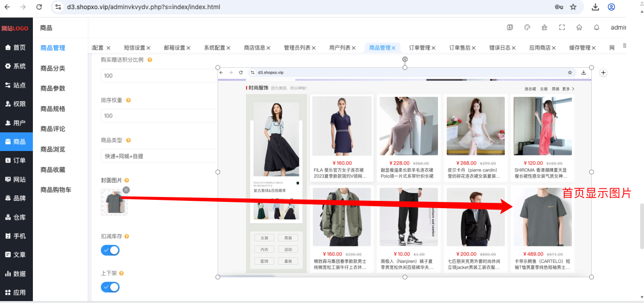Click the plus button beside the embedded screenshot
Viewport: 644px width, 303px height.
tap(603, 73)
